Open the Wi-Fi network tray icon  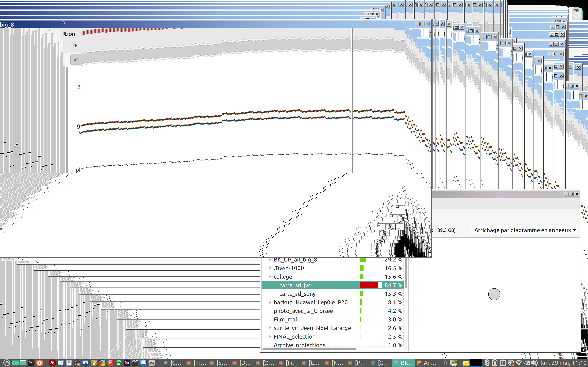pyautogui.click(x=518, y=363)
